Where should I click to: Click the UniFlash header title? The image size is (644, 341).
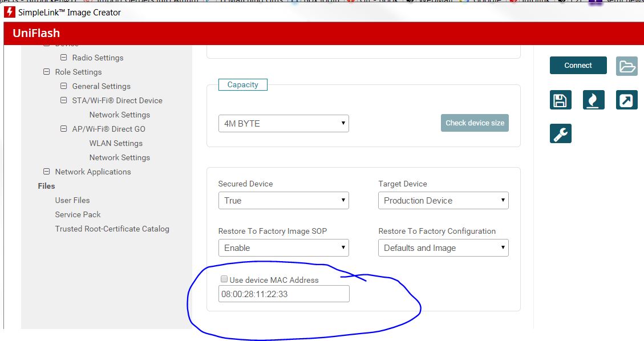click(36, 33)
